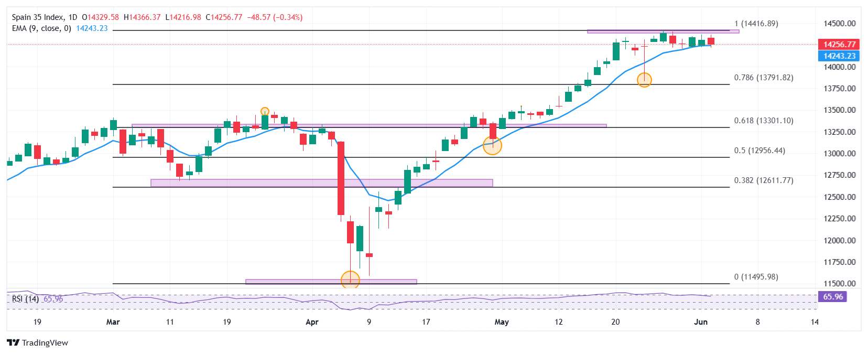Click the large orange circle at April low
This screenshot has height=354, width=868.
tap(350, 280)
